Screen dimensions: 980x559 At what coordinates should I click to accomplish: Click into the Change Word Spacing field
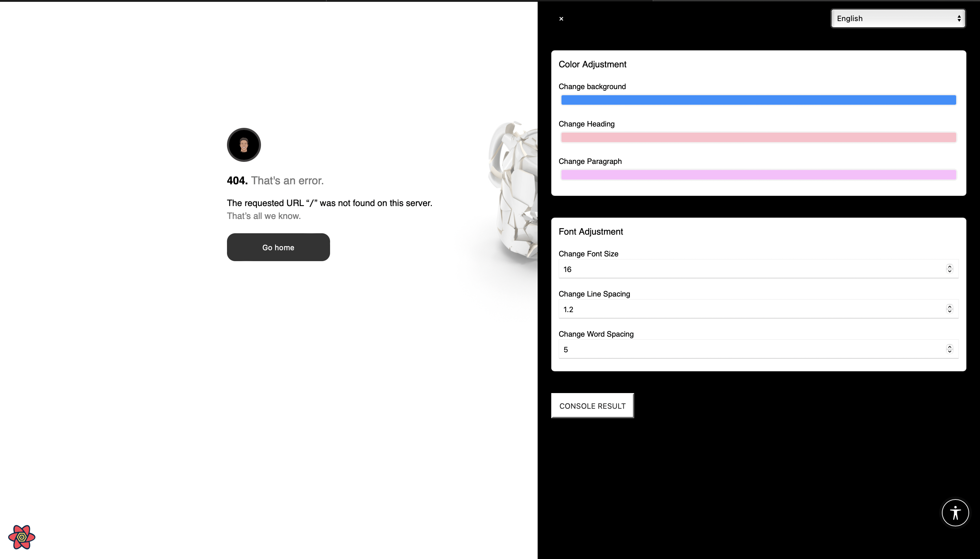(x=752, y=349)
